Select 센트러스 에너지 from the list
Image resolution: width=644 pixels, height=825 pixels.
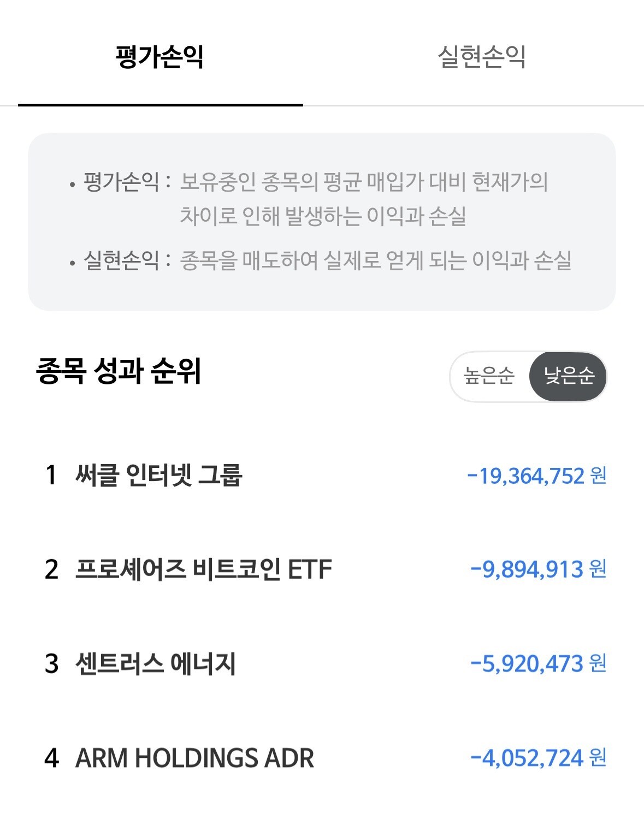click(155, 664)
